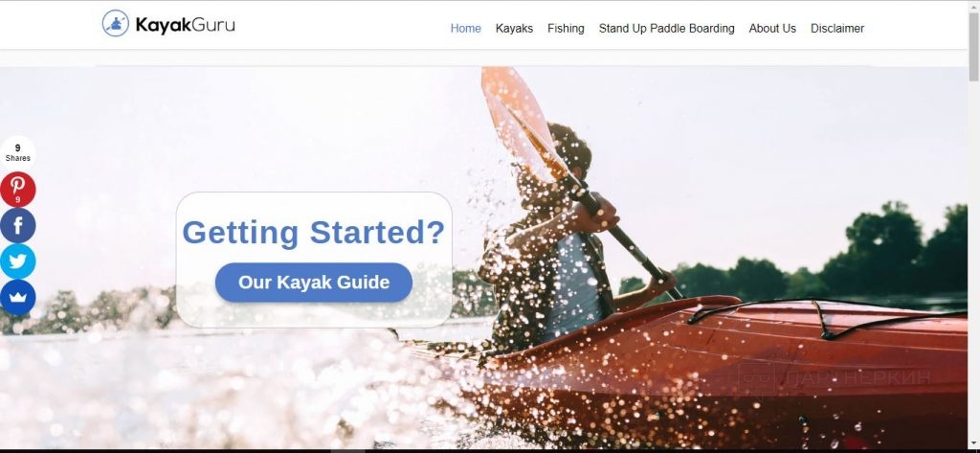Share the page on Pinterest
980x453 pixels.
(x=17, y=190)
